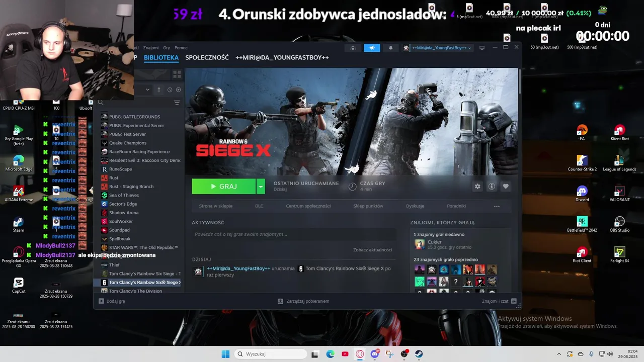Click the library sort arrow icon
Viewport: 644px width, 362px height.
point(159,89)
